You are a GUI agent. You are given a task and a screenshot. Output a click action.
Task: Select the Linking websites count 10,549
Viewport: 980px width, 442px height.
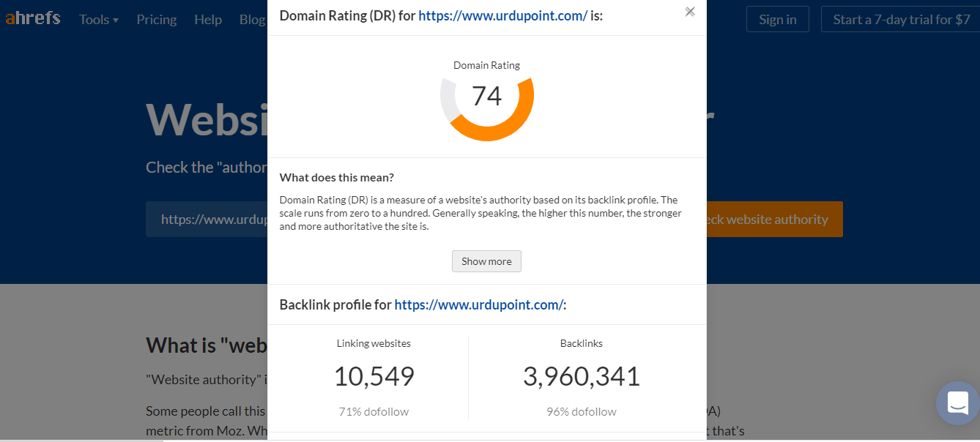pyautogui.click(x=374, y=375)
